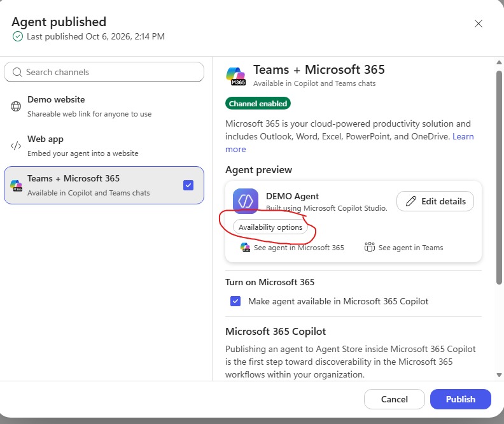
Task: Click the scrollbar down arrow
Action: coord(499,375)
